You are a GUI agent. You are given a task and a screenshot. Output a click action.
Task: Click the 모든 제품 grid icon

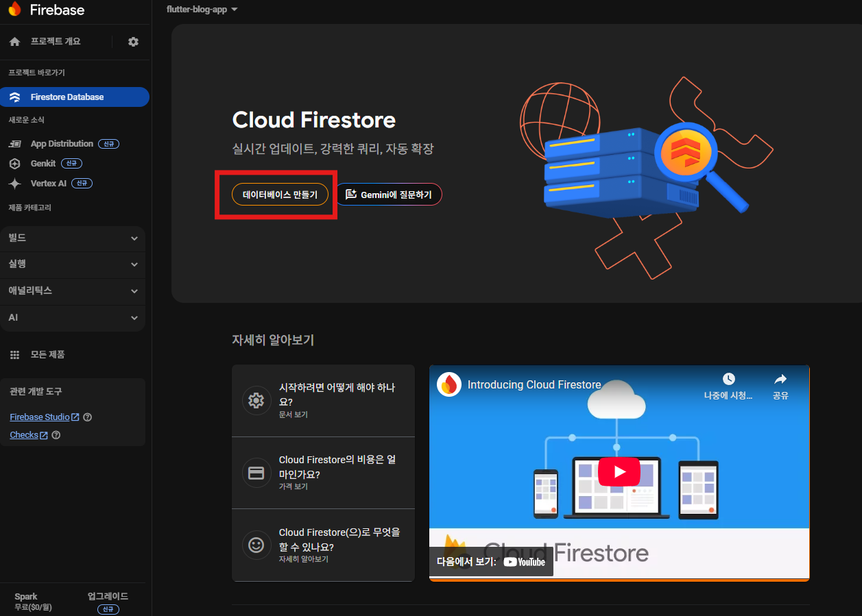point(14,355)
